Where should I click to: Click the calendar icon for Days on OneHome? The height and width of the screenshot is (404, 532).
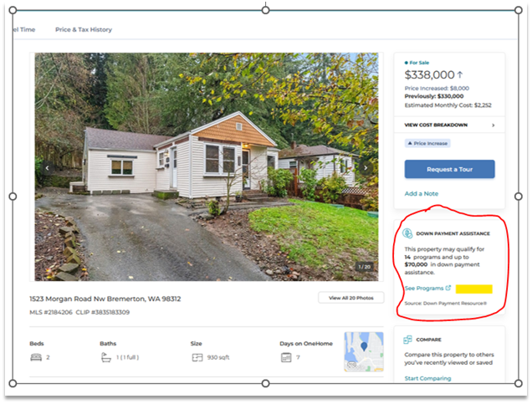286,357
